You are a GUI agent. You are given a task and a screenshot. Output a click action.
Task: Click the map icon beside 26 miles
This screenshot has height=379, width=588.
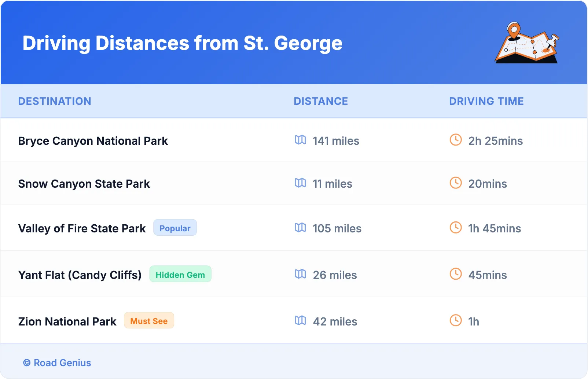[x=300, y=274]
